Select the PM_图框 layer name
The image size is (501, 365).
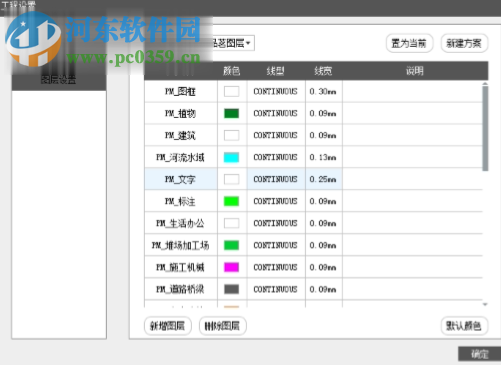pyautogui.click(x=181, y=91)
